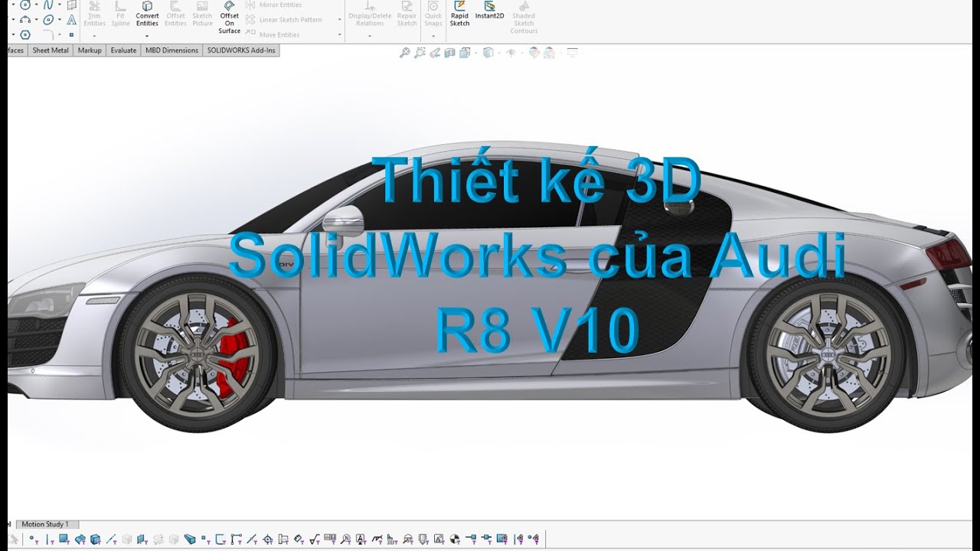Image resolution: width=980 pixels, height=551 pixels.
Task: Click Zoom to Area icon
Action: click(420, 53)
